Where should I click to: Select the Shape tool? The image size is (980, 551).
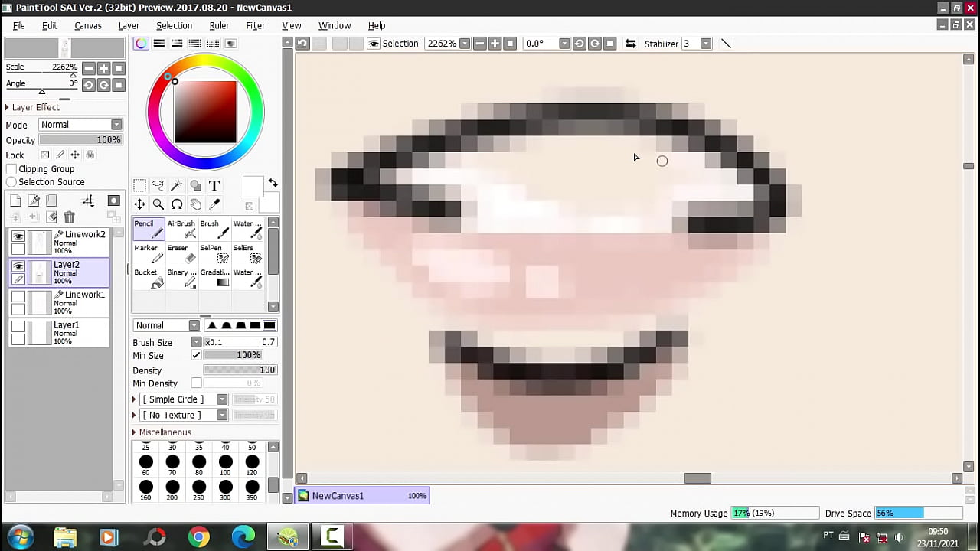coord(195,185)
